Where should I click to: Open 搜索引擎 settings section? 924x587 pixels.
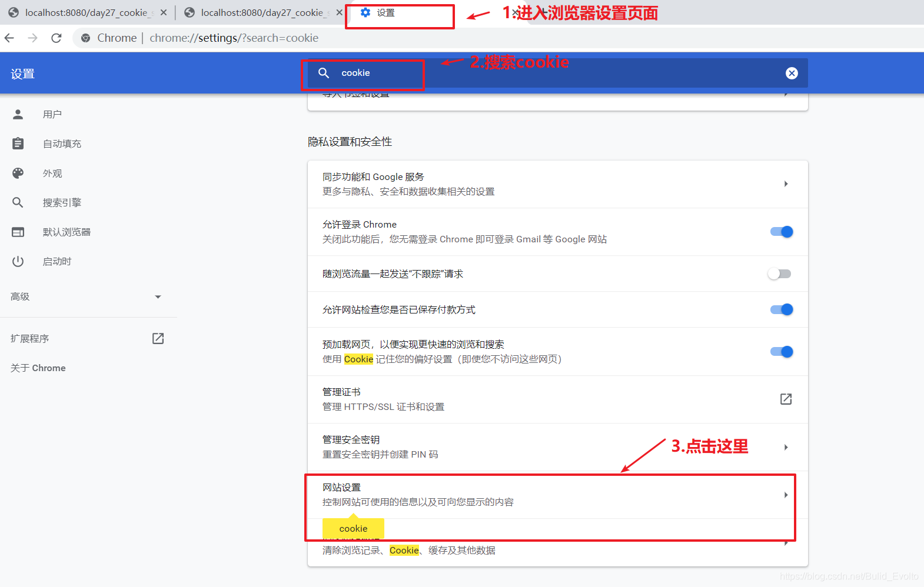click(62, 202)
